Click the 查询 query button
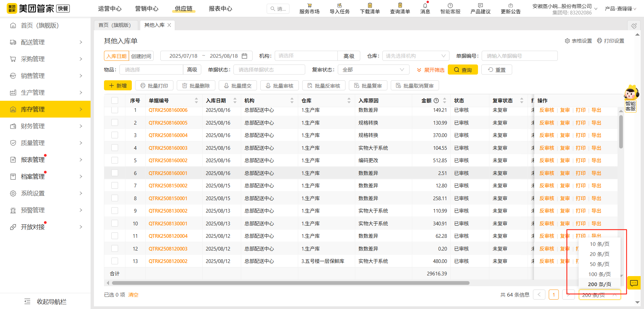The height and width of the screenshot is (309, 644). tap(463, 70)
